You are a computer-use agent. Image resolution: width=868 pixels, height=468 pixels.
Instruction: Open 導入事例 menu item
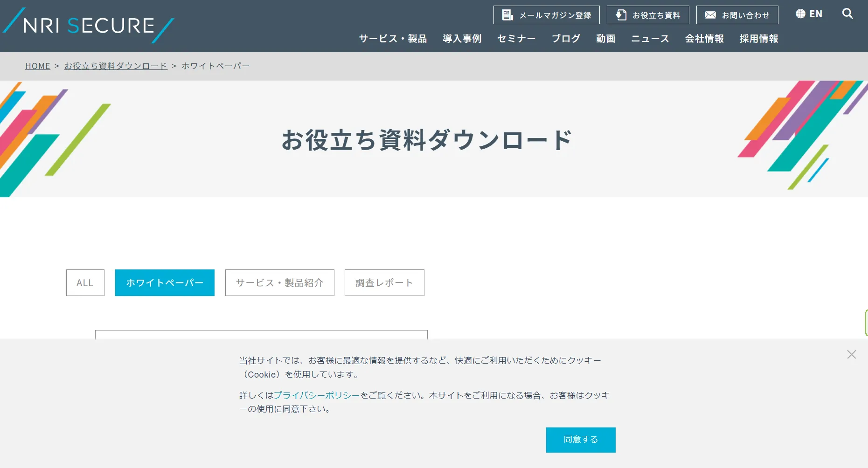(x=462, y=39)
